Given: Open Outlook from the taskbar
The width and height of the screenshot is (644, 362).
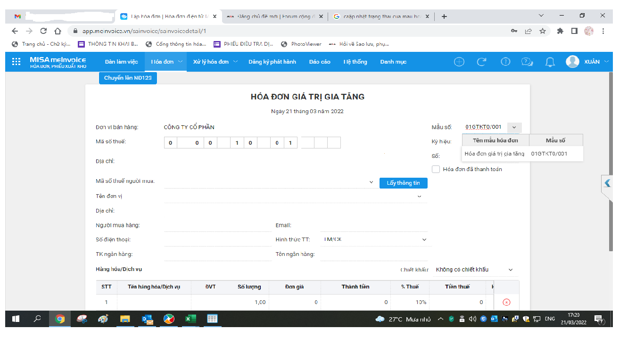Looking at the screenshot, I should pos(148,319).
